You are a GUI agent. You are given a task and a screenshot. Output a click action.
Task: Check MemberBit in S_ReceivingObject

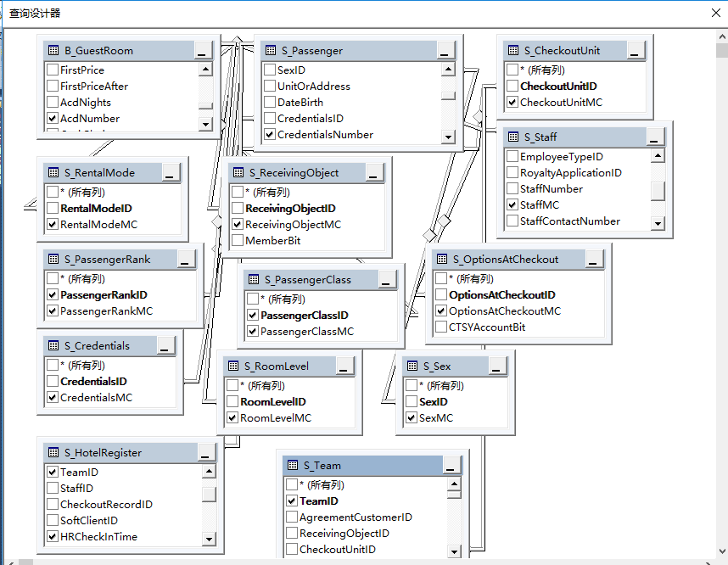(x=238, y=240)
